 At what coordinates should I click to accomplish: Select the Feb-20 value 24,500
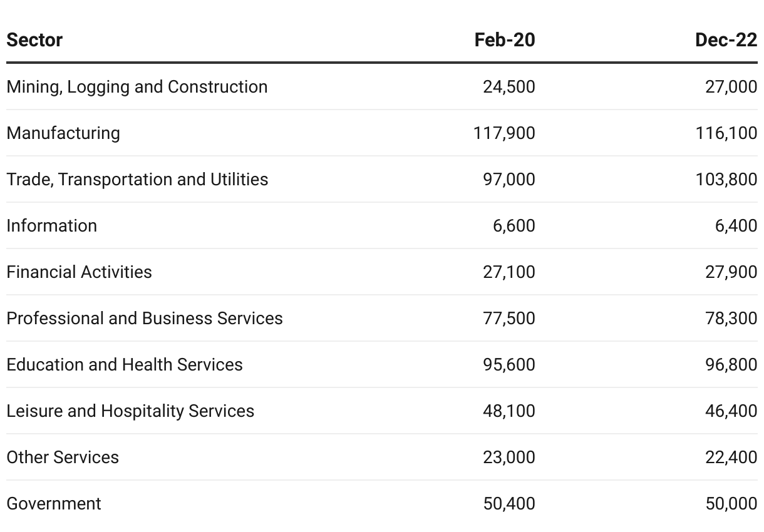coord(508,86)
